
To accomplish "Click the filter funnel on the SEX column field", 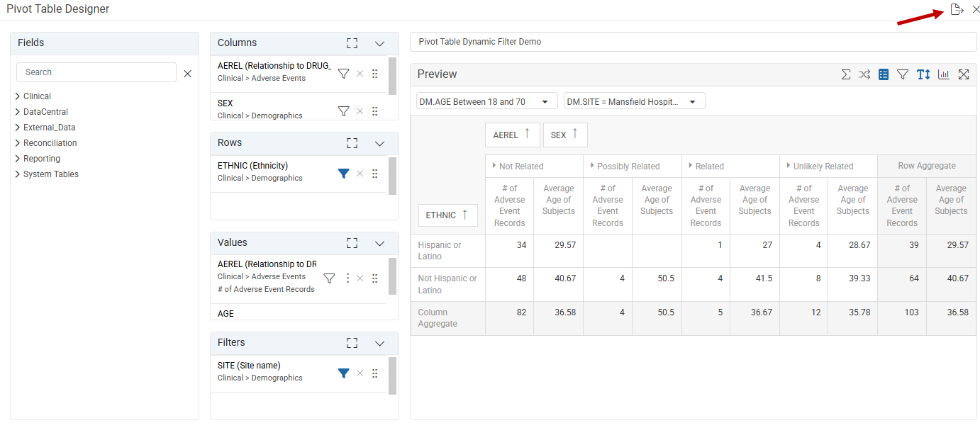I will 343,111.
